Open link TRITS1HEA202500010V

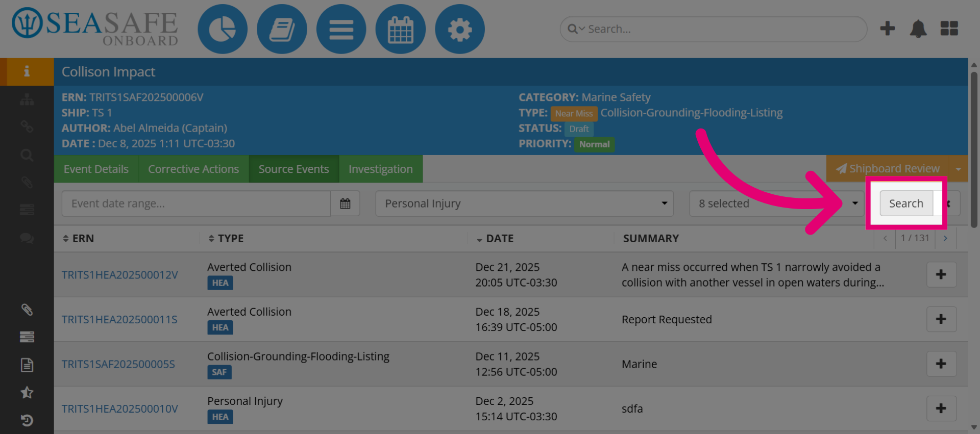coord(120,409)
